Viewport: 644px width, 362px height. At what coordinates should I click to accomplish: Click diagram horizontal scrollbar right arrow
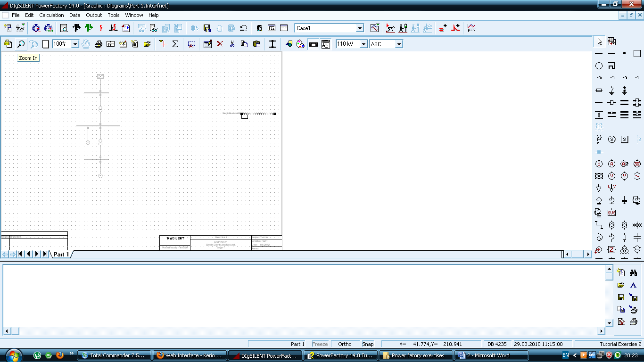(588, 254)
